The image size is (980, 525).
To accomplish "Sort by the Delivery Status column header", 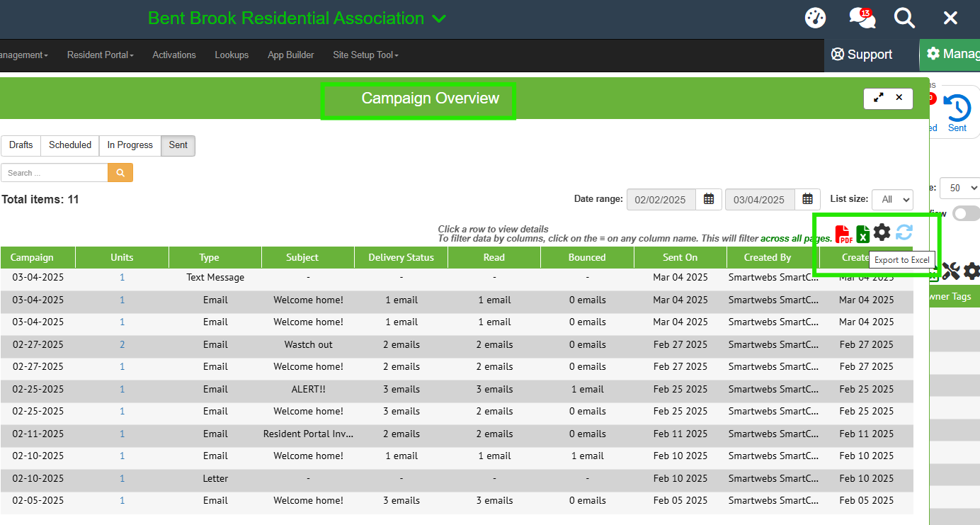I will click(401, 257).
